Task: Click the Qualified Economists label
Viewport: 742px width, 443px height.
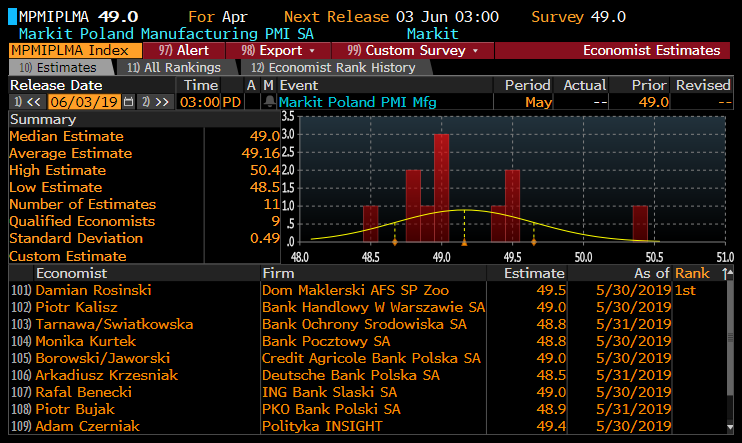Action: [x=82, y=222]
